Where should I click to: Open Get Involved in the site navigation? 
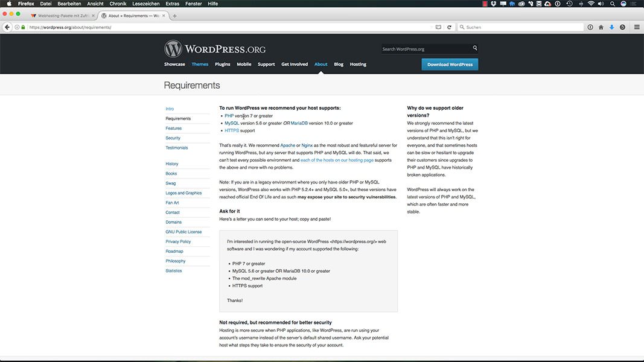pos(295,65)
